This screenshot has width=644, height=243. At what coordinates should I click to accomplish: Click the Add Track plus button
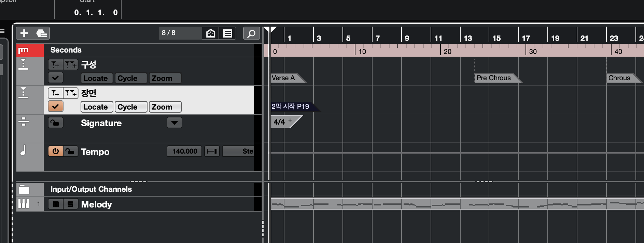(x=24, y=33)
